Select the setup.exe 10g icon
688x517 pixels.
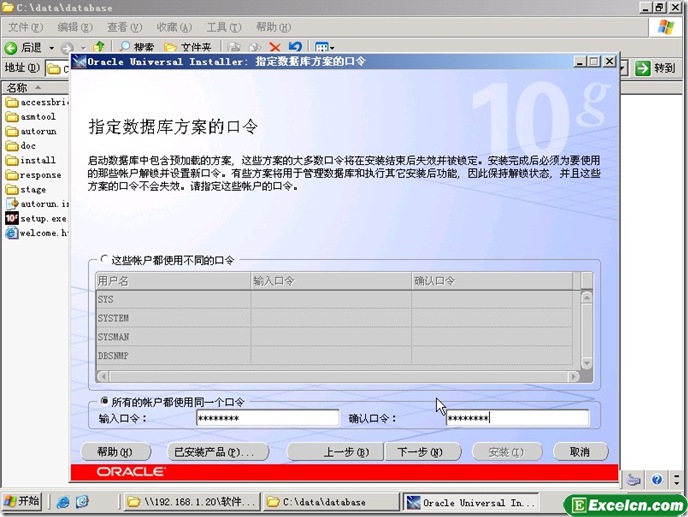pyautogui.click(x=12, y=218)
